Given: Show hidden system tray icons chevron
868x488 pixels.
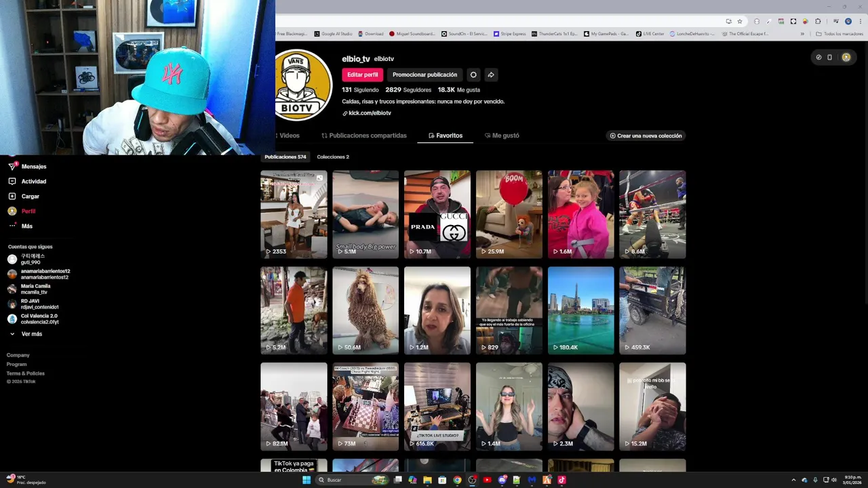Looking at the screenshot, I should 793,480.
